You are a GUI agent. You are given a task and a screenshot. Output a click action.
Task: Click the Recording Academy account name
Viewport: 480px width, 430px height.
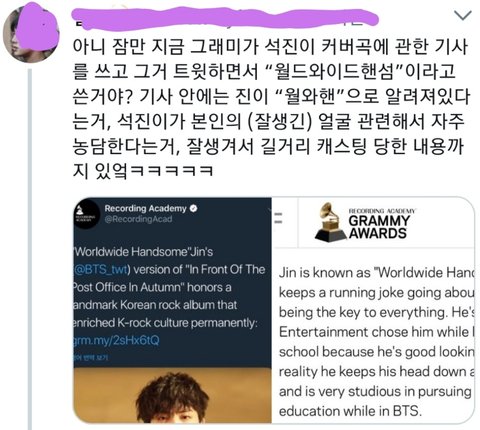coord(145,209)
